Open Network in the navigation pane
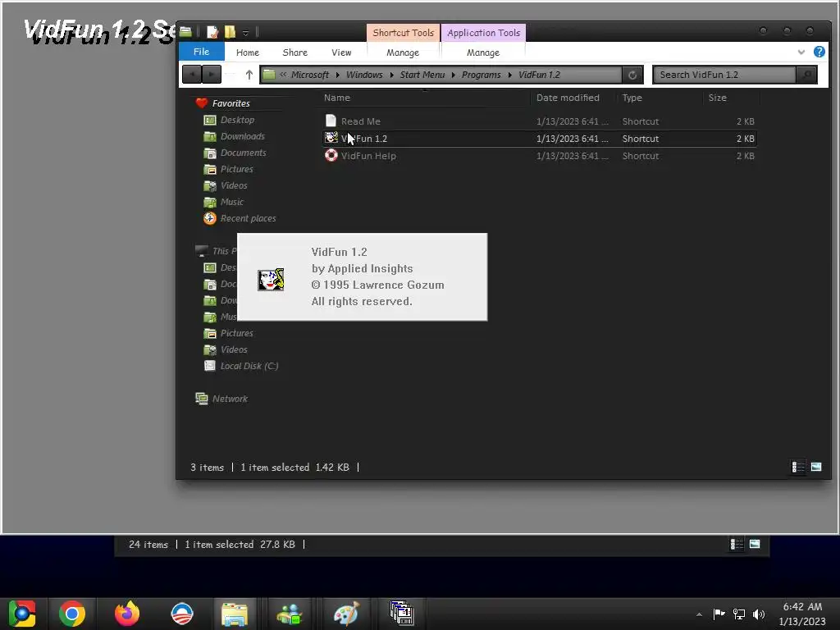This screenshot has height=630, width=840. 230,399
